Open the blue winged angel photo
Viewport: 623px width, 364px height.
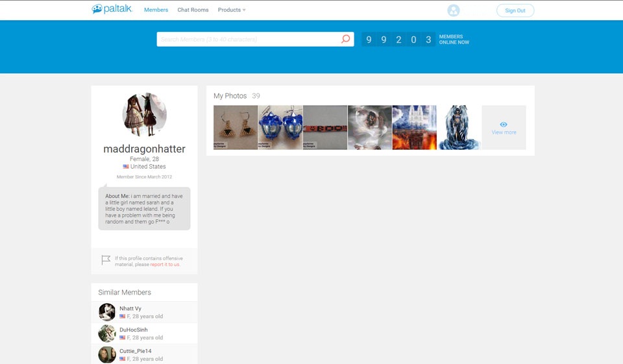(x=458, y=128)
